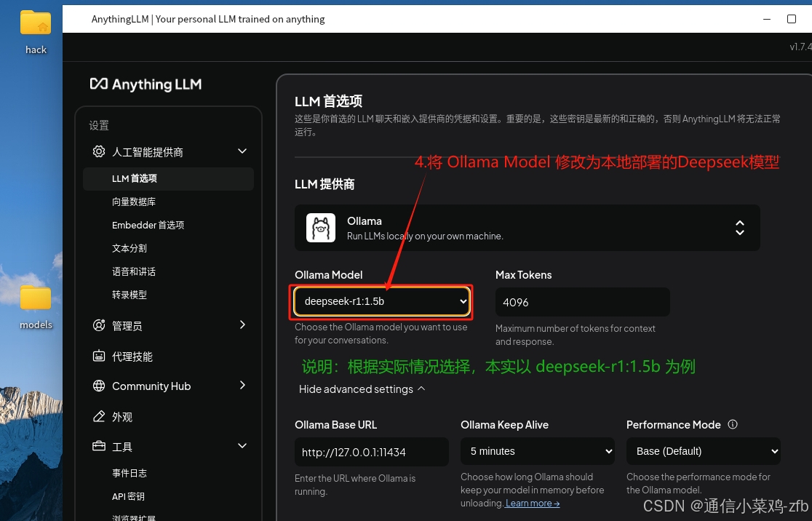Screen dimensions: 812x521
Task: Click the gear icon beside 人工智能提供商
Action: (98, 151)
